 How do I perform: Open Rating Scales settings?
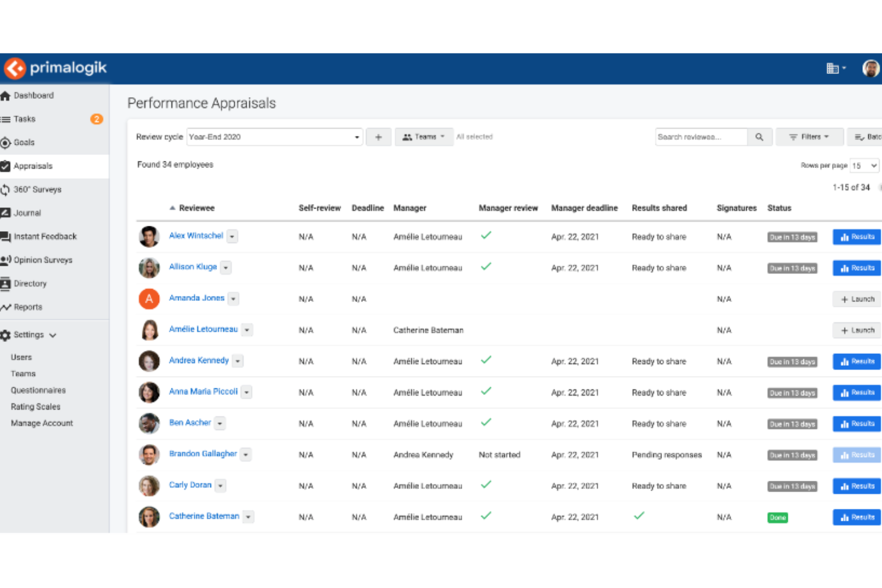click(36, 407)
